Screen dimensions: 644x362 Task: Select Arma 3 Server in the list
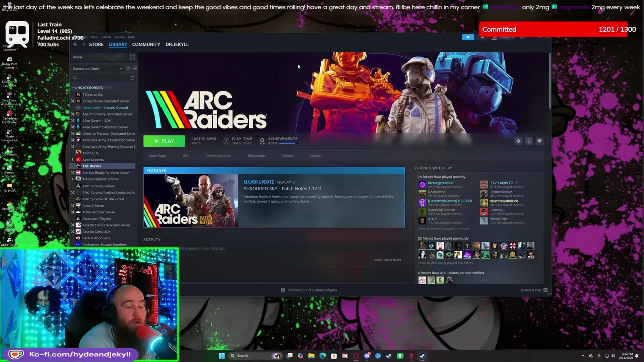pos(93,206)
